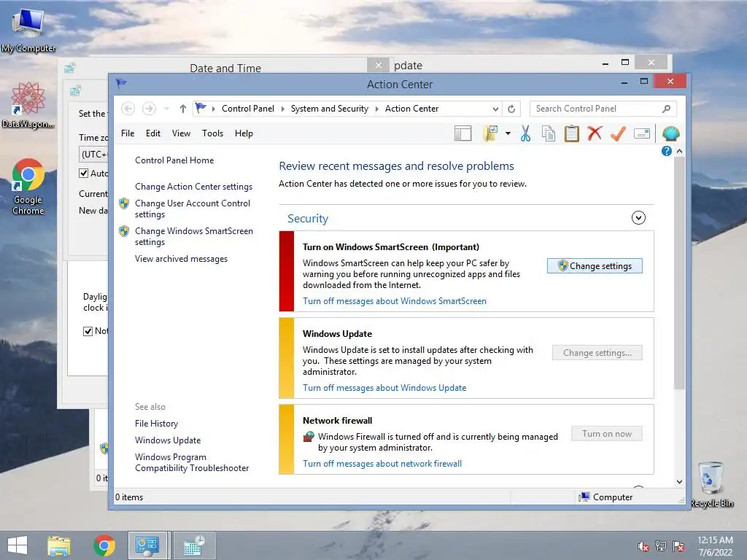Open Change User Account Control settings
This screenshot has height=560, width=747.
192,209
